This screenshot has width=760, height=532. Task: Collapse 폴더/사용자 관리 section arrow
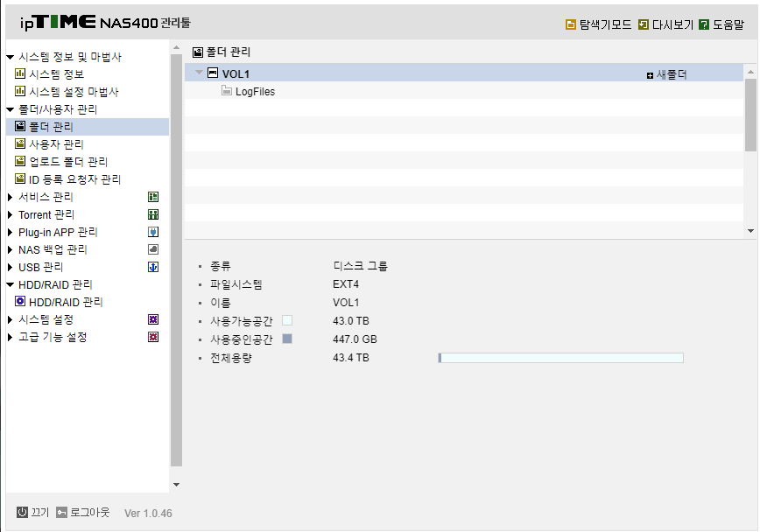coord(11,110)
